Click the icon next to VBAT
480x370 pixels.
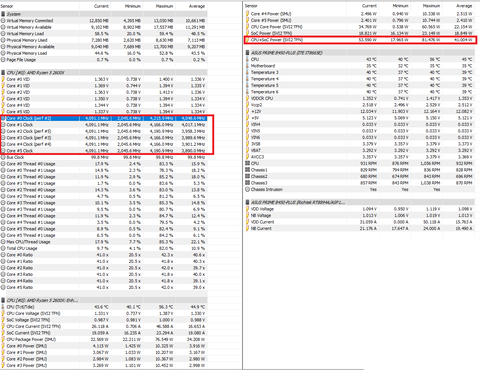[x=247, y=150]
